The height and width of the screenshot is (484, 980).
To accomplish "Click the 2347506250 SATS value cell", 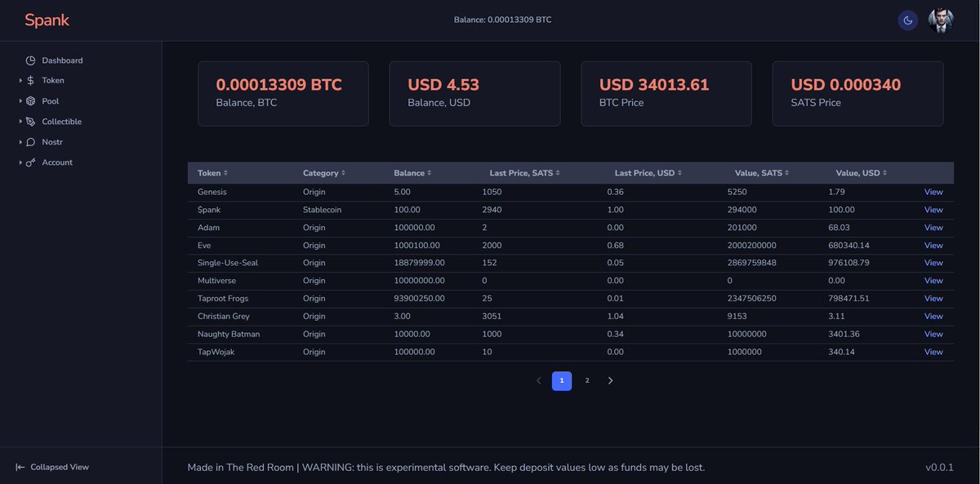I will [752, 299].
